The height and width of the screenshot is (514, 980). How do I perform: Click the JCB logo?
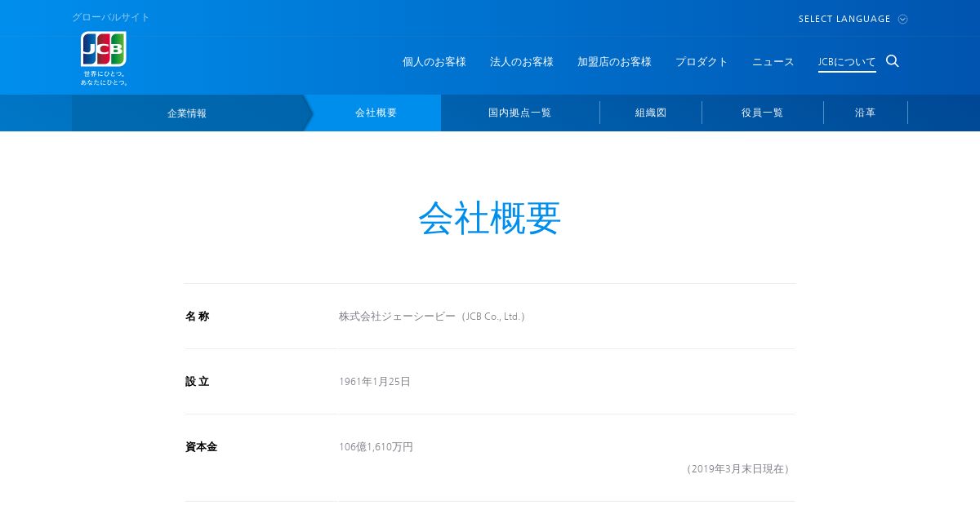click(104, 59)
